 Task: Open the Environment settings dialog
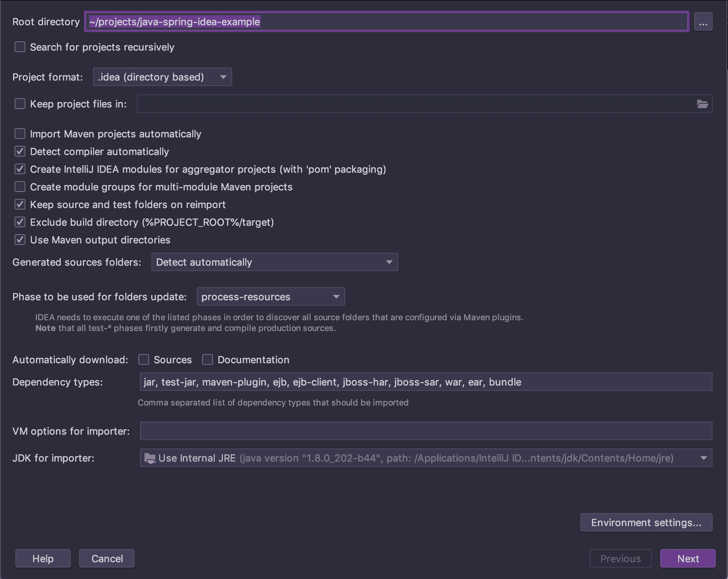pyautogui.click(x=646, y=522)
